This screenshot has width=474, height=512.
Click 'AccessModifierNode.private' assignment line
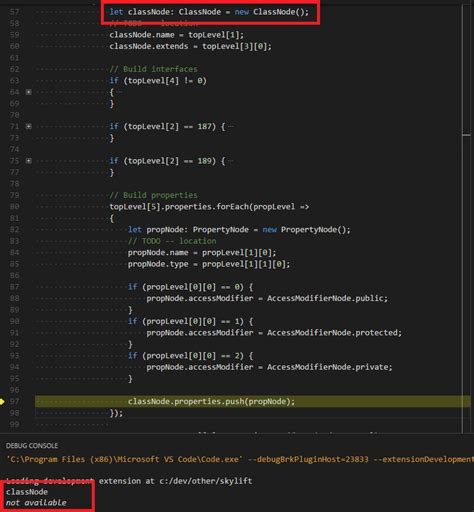point(270,367)
